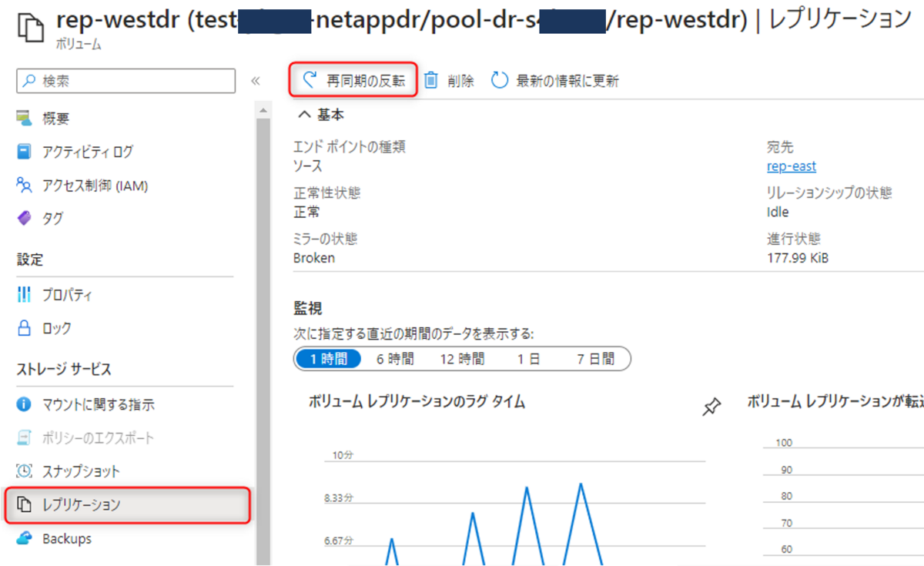Select the 6 時間 time range
Image resolution: width=924 pixels, height=566 pixels.
[395, 359]
